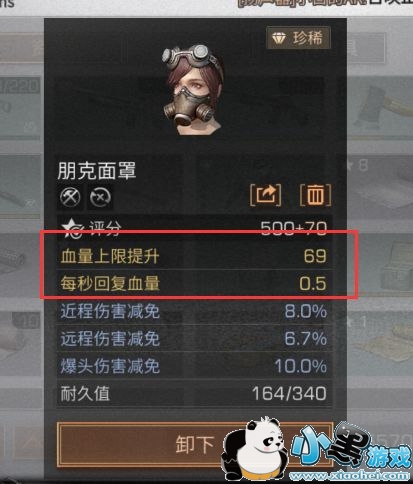Click the crossed circular-arrows non-tradable icon

pyautogui.click(x=100, y=197)
